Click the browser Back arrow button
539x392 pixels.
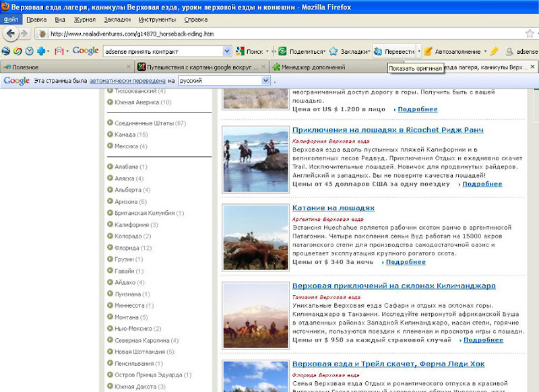10,34
